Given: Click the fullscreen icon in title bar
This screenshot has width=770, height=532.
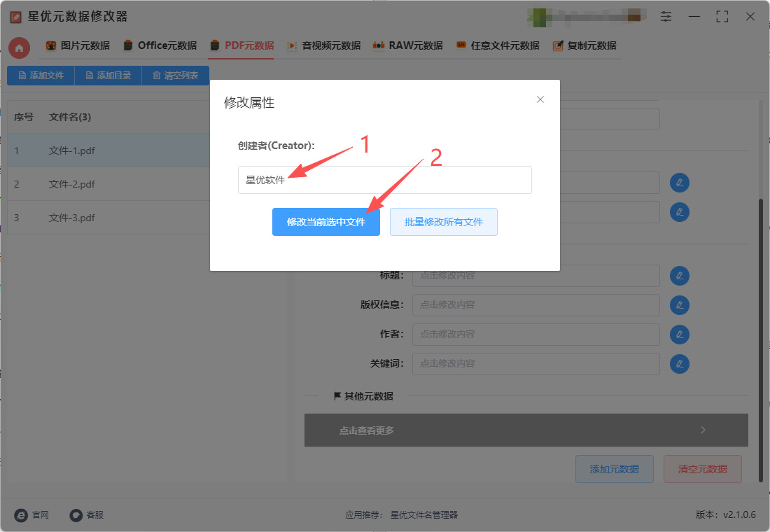Looking at the screenshot, I should click(722, 17).
